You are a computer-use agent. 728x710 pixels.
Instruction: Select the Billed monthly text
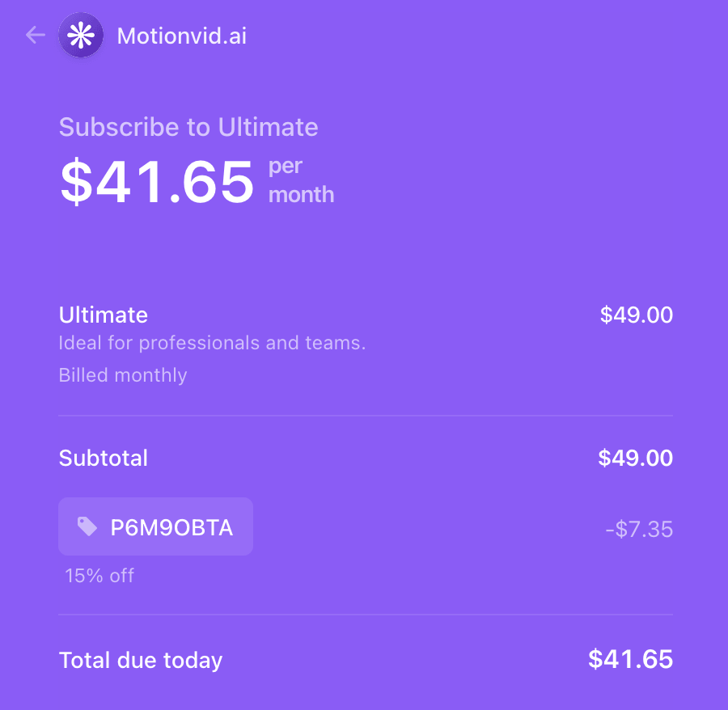click(x=122, y=375)
